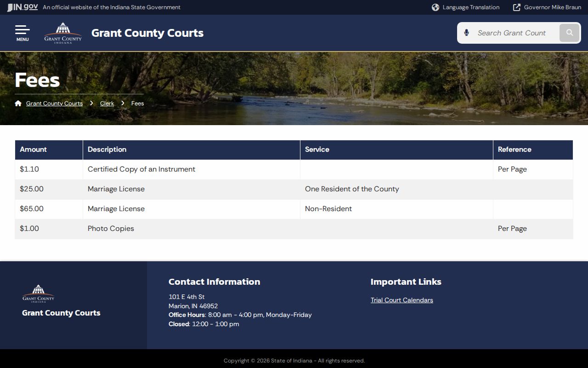Screen dimensions: 588x368
Task: Focus the Search Grant County input field
Action: [515, 33]
